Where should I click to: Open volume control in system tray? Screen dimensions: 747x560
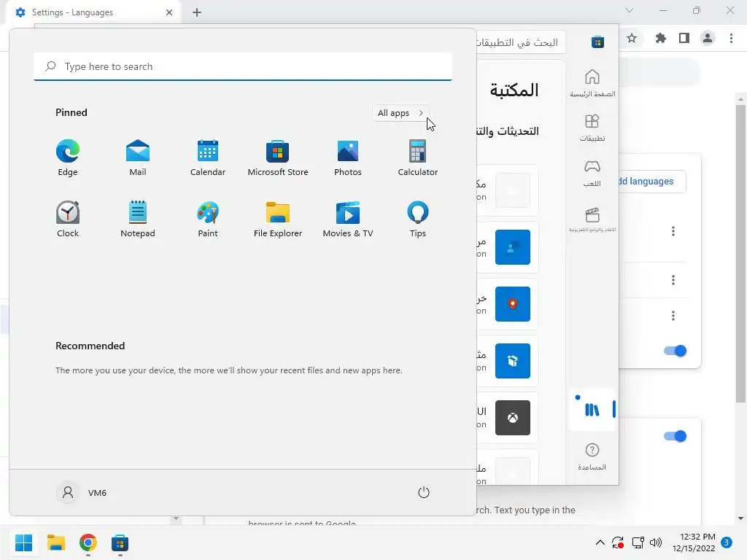click(x=656, y=542)
